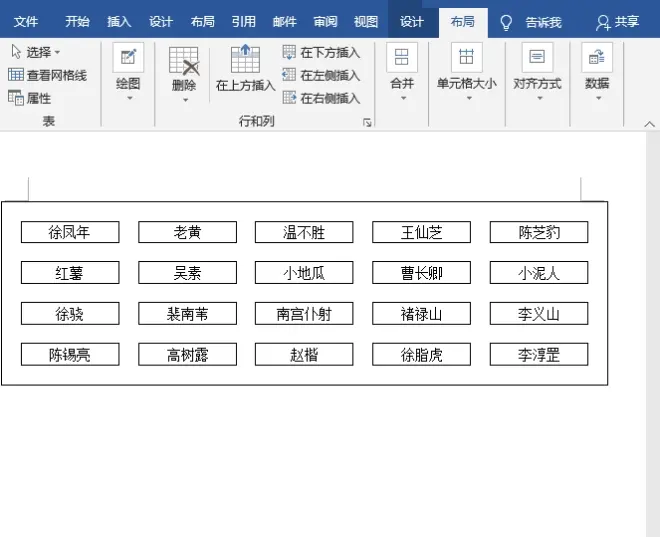Toggle 查看网格线 gridlines
Image resolution: width=660 pixels, height=537 pixels.
[x=47, y=75]
